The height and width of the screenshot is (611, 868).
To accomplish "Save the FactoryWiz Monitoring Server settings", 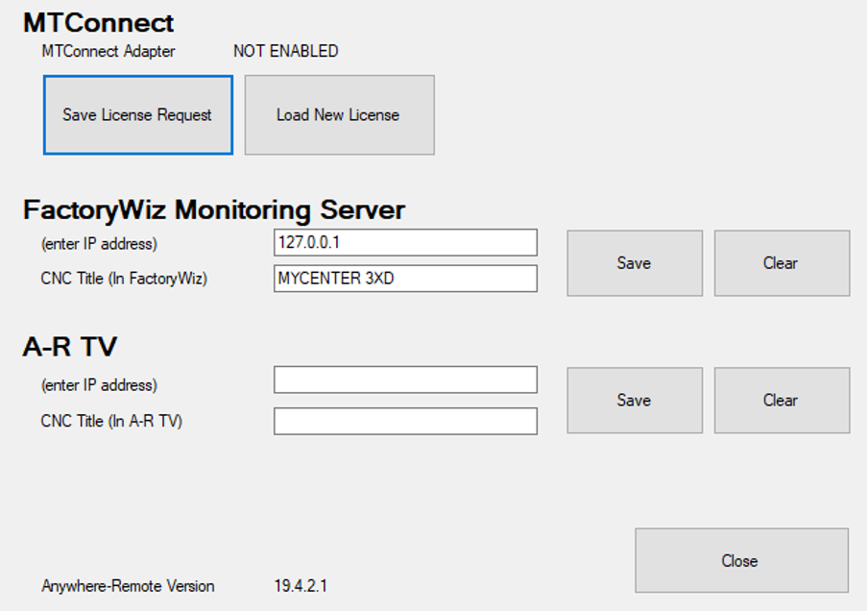I will [635, 263].
